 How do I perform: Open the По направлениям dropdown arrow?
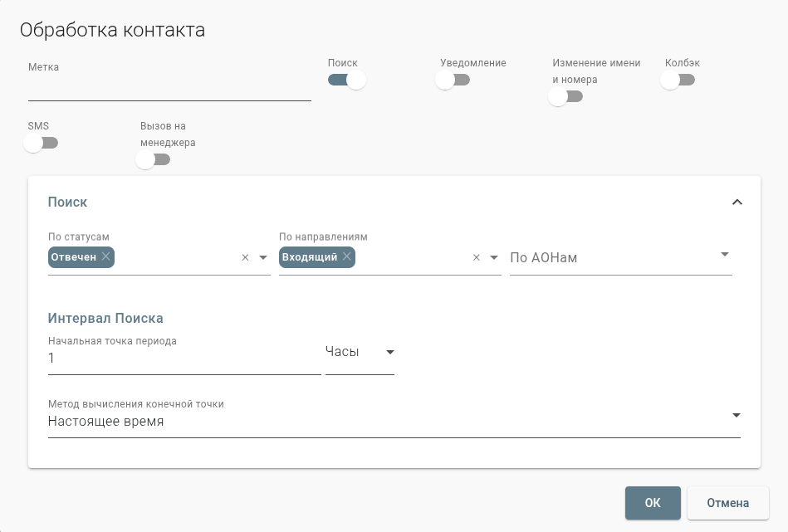click(493, 258)
